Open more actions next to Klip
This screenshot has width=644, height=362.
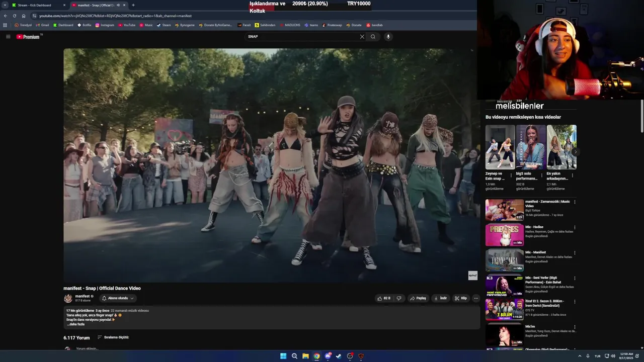tap(476, 298)
